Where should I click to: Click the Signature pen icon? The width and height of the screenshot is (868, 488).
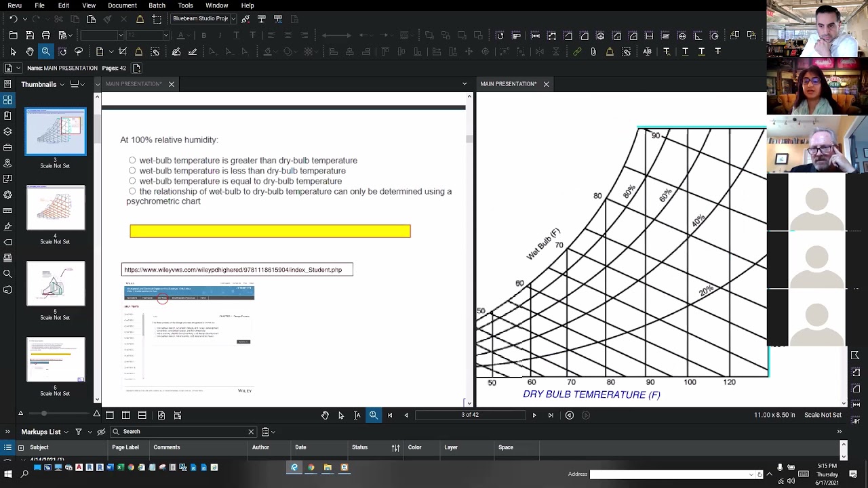click(x=193, y=52)
